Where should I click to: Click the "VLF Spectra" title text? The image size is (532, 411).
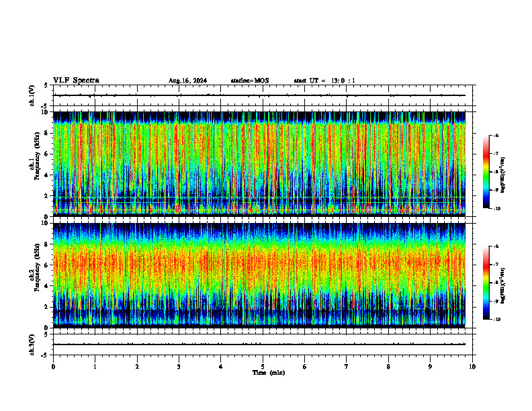[76, 81]
